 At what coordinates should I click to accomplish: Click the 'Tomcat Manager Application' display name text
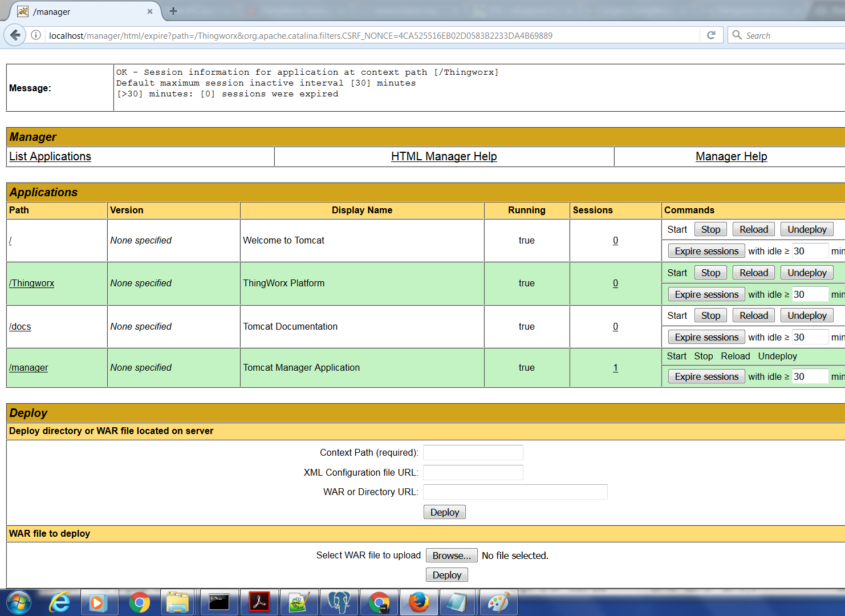(302, 368)
